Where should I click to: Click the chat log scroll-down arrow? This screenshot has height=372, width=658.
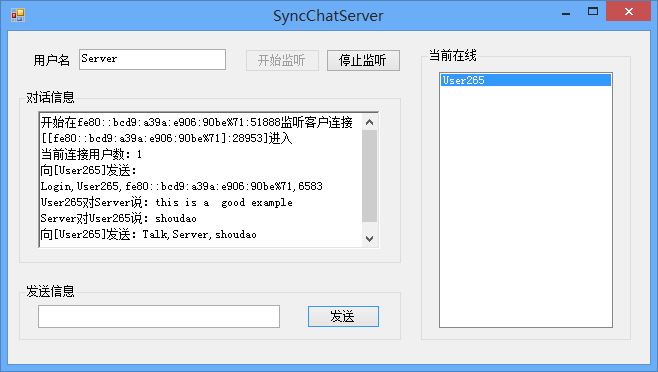(369, 238)
